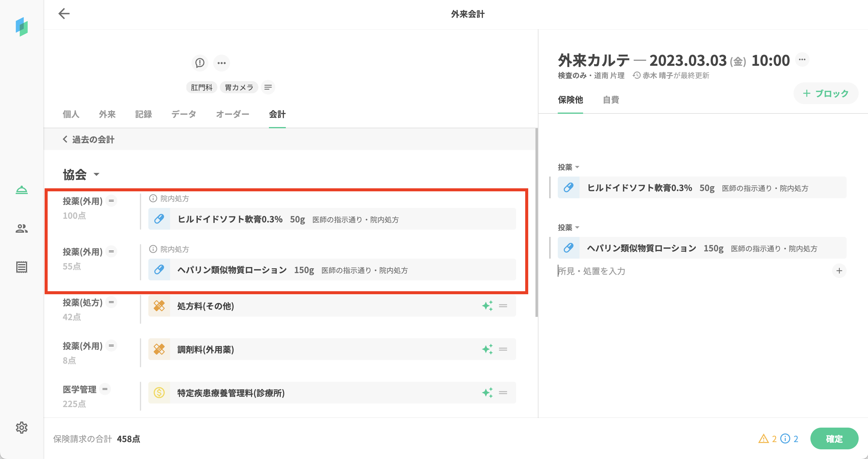Open the receipt sidebar icon
The image size is (868, 459).
[x=22, y=267]
